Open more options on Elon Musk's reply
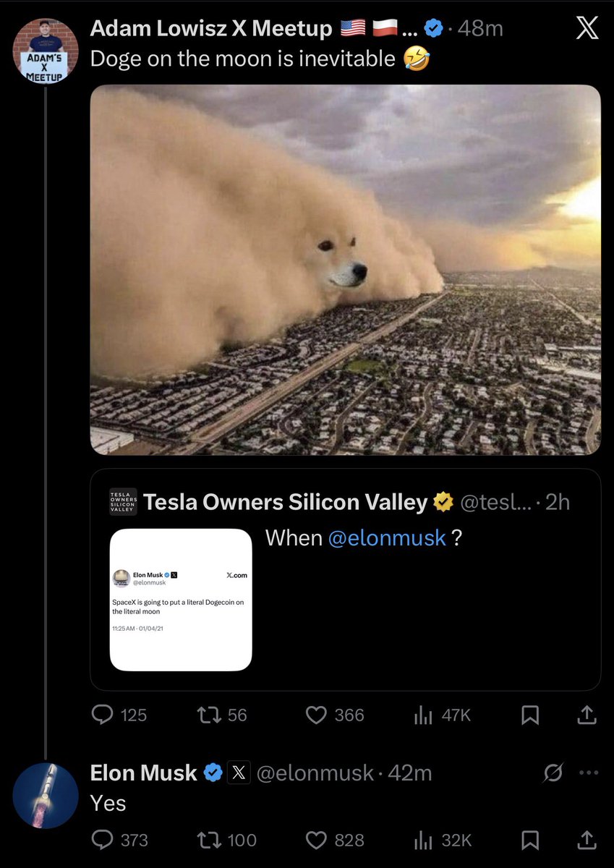Image resolution: width=614 pixels, height=868 pixels. (589, 773)
